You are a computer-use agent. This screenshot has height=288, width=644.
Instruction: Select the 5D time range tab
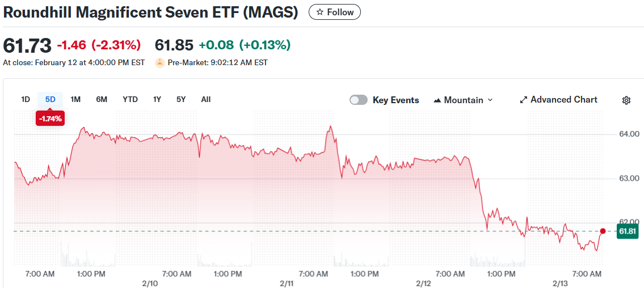coord(50,99)
